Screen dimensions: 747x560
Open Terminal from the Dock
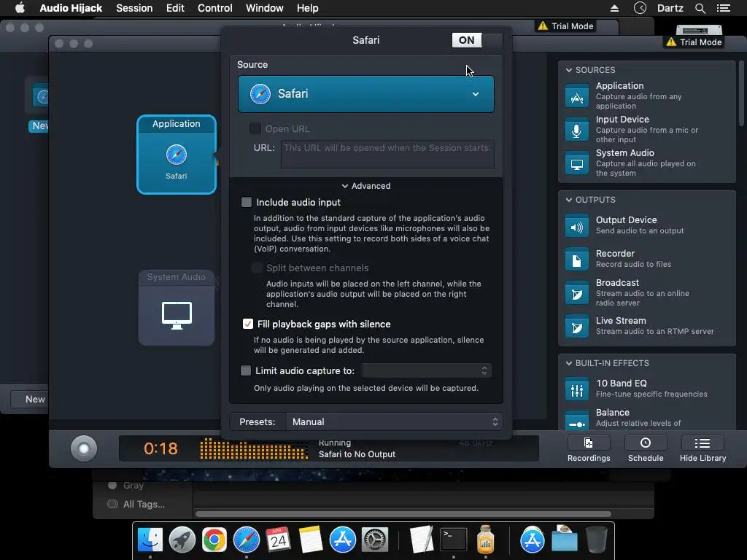[x=453, y=540]
